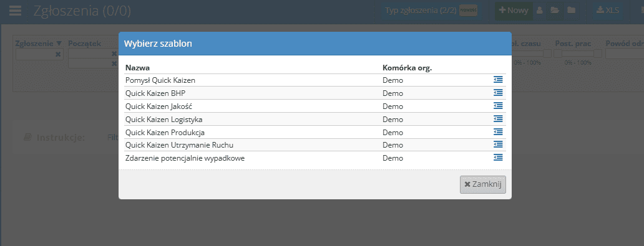Select template Pomysł Quick Kaizen
Image resolution: width=644 pixels, height=246 pixels.
tap(160, 80)
